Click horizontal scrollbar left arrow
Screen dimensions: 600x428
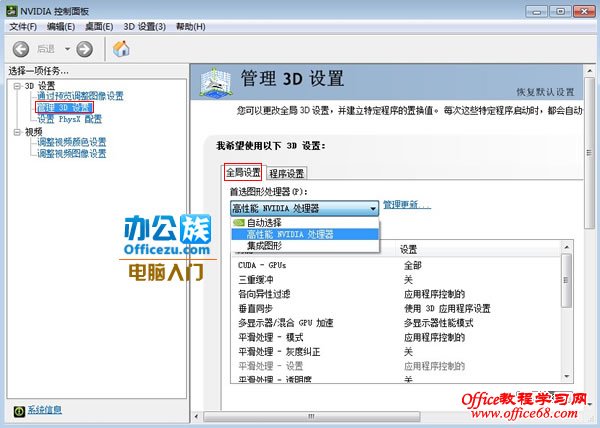(x=197, y=416)
